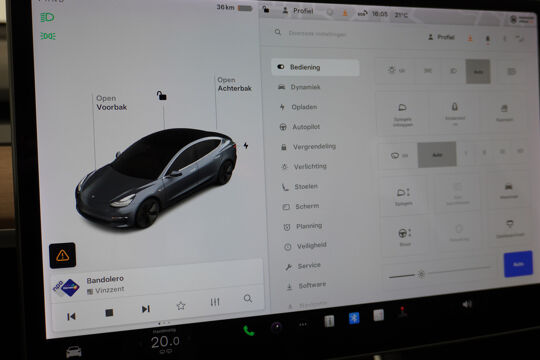540x360 pixels.
Task: Favorite the current station with star icon
Action: pyautogui.click(x=180, y=305)
